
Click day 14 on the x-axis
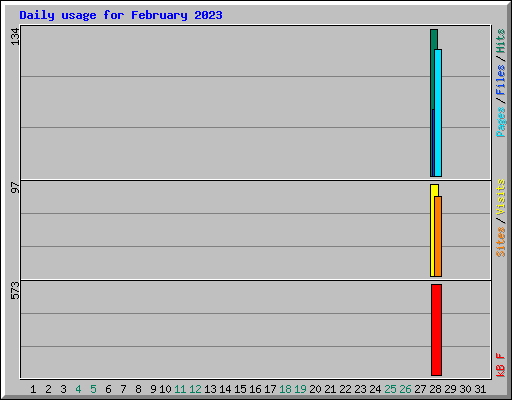pos(225,389)
